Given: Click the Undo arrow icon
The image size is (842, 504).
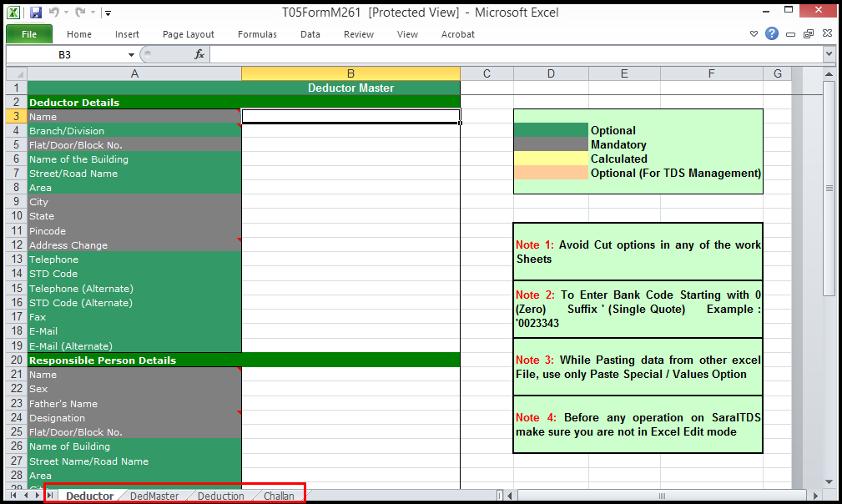Looking at the screenshot, I should click(54, 13).
